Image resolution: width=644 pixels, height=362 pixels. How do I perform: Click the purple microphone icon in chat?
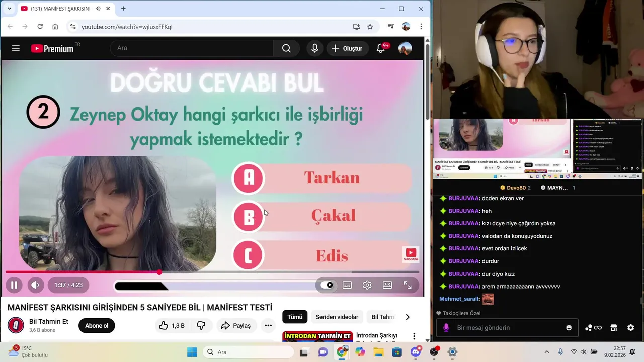[446, 328]
